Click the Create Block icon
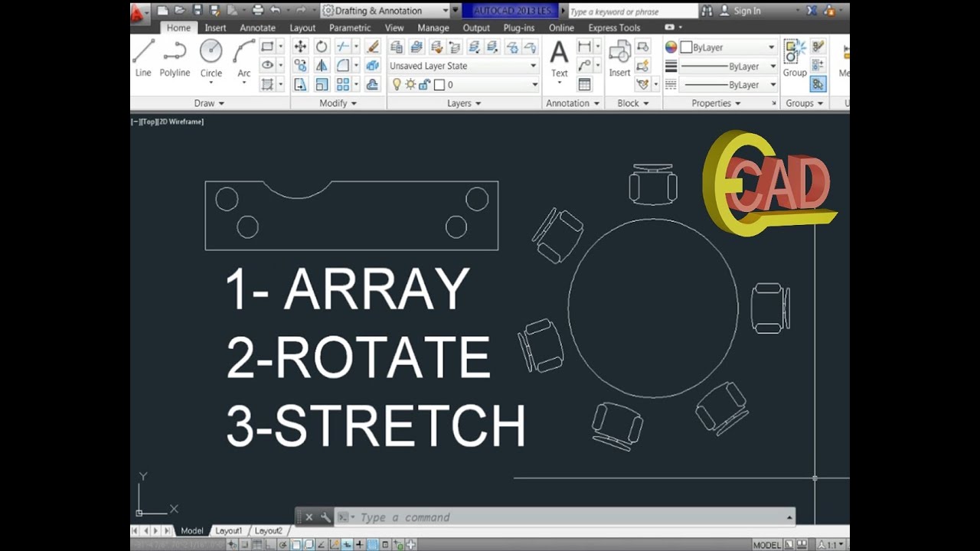This screenshot has height=551, width=980. point(643,47)
